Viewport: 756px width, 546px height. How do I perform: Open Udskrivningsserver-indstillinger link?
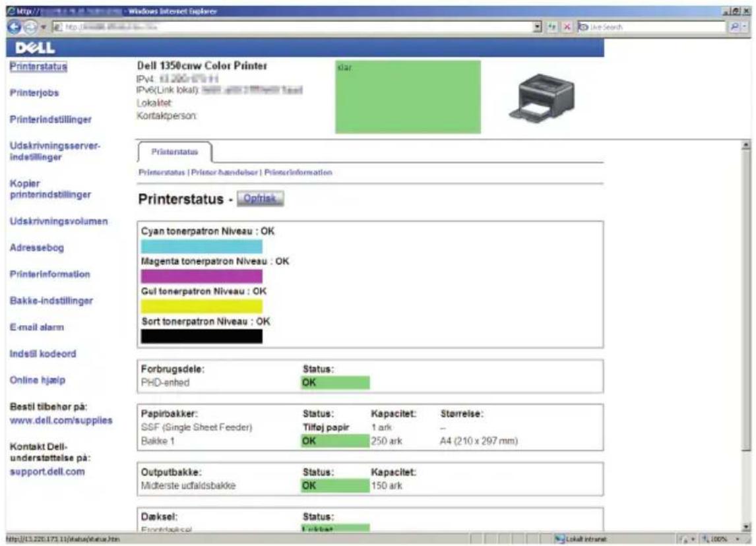[55, 151]
